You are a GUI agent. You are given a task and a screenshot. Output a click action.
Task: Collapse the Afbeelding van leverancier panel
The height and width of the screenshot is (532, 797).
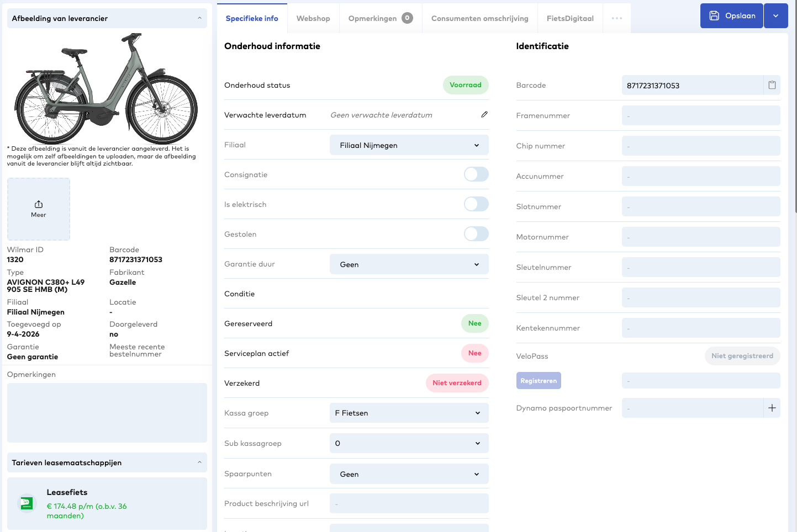199,18
